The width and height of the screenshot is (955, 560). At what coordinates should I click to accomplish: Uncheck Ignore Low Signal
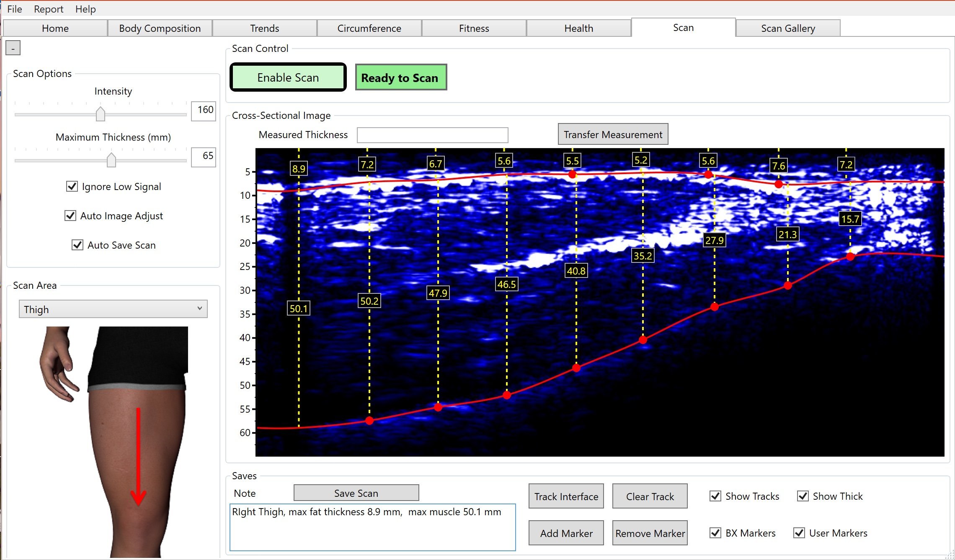tap(72, 186)
